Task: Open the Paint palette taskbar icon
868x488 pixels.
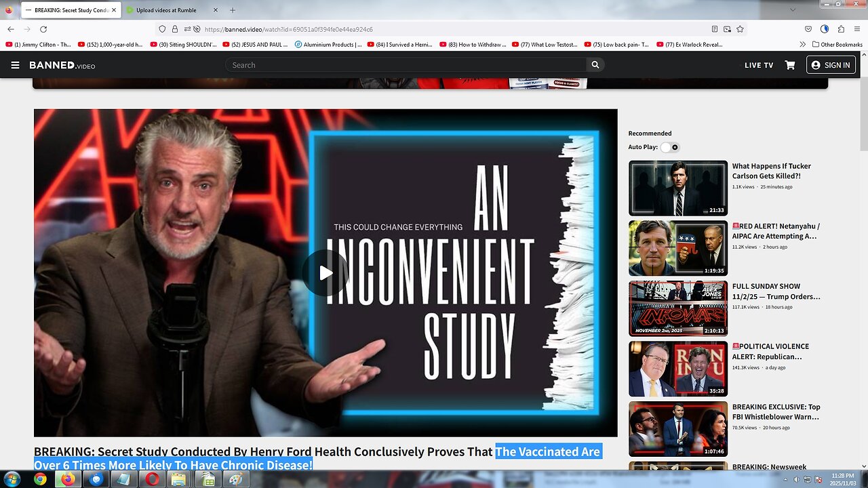Action: 235,480
